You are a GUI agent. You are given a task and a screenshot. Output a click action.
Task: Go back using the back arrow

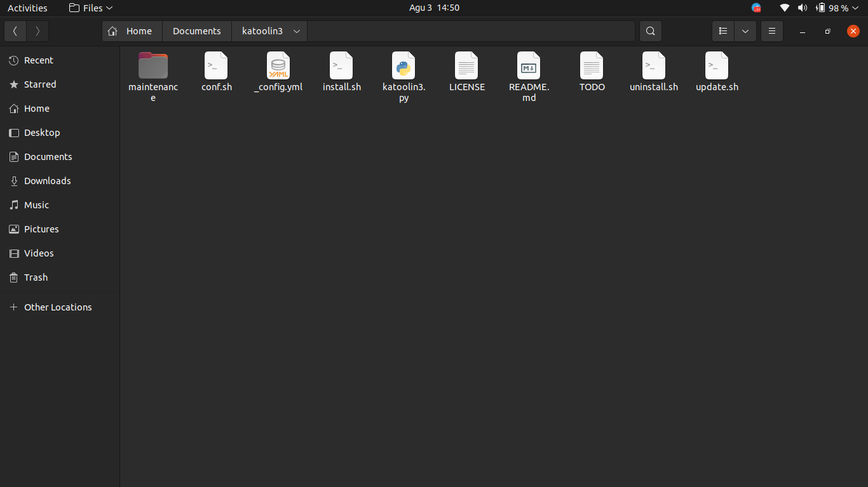pyautogui.click(x=15, y=30)
